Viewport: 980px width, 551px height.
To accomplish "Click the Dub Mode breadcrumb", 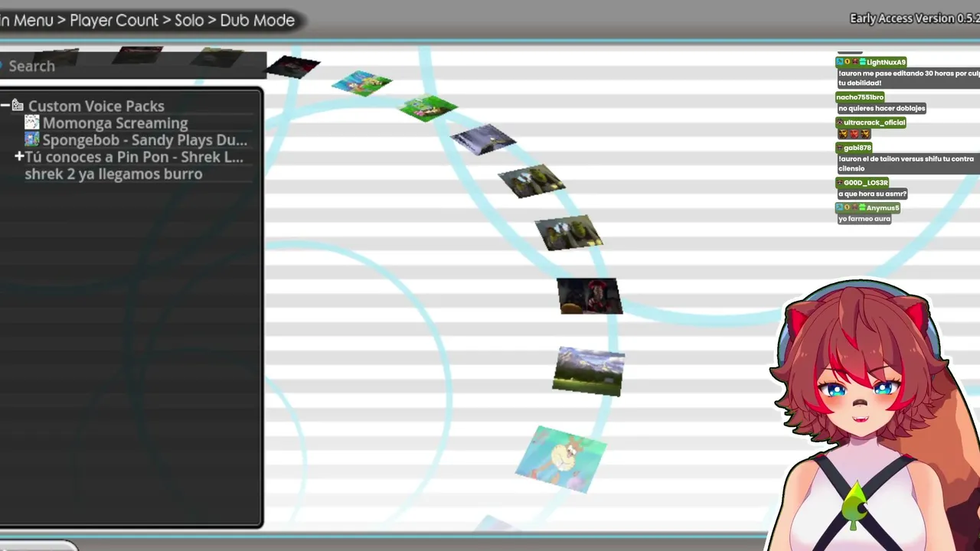I will 257,21.
